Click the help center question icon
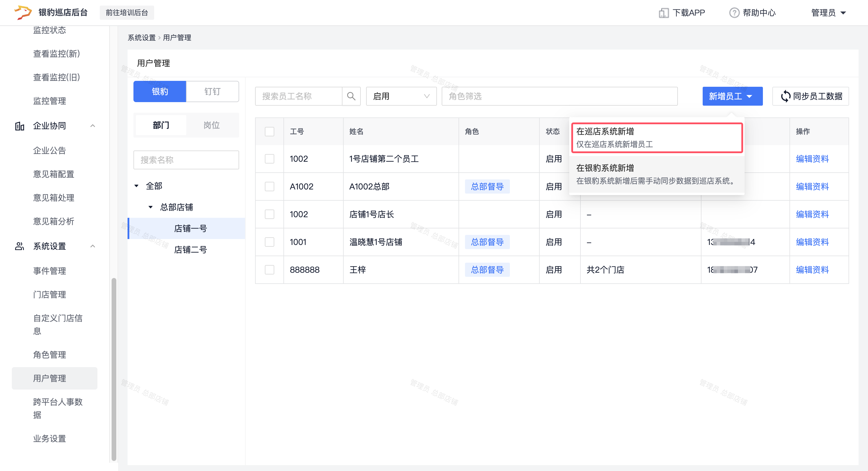This screenshot has height=471, width=868. pos(734,13)
